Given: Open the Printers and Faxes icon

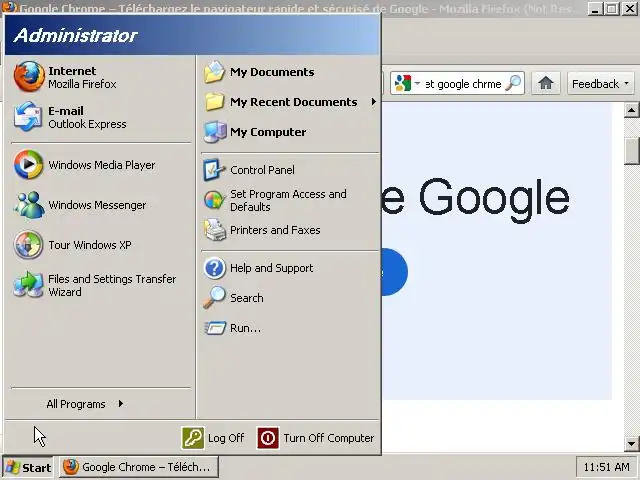Looking at the screenshot, I should (x=215, y=230).
